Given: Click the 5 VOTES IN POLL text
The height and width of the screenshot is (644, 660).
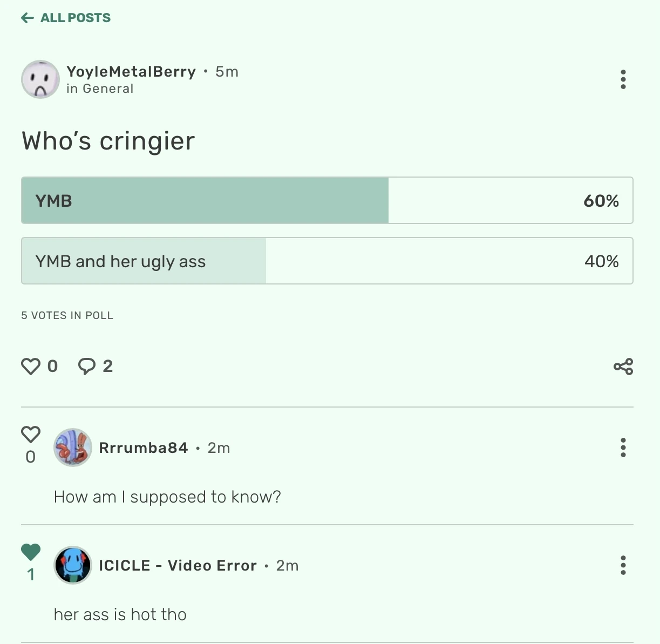Looking at the screenshot, I should 66,315.
